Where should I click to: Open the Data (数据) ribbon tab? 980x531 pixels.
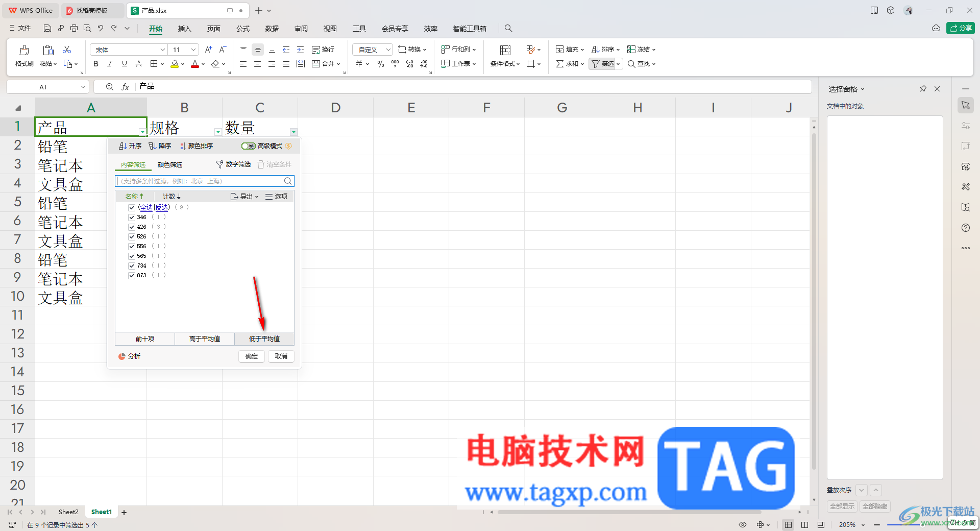[x=272, y=29]
